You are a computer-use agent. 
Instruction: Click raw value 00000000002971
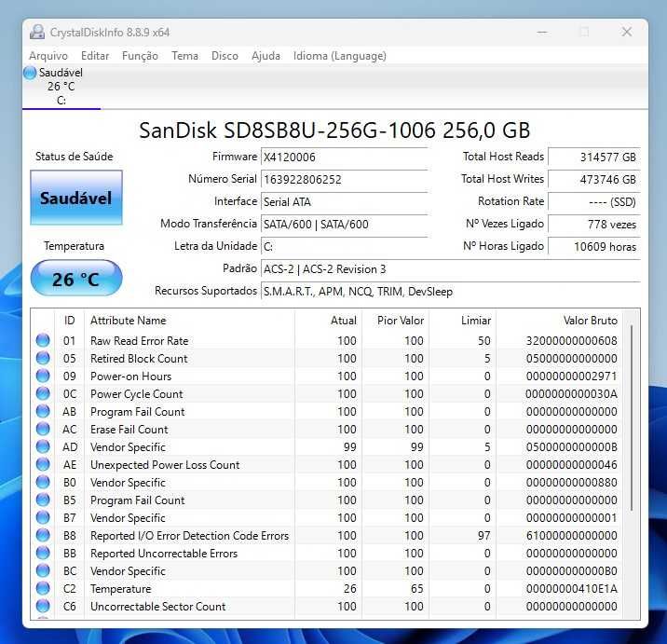tap(571, 376)
